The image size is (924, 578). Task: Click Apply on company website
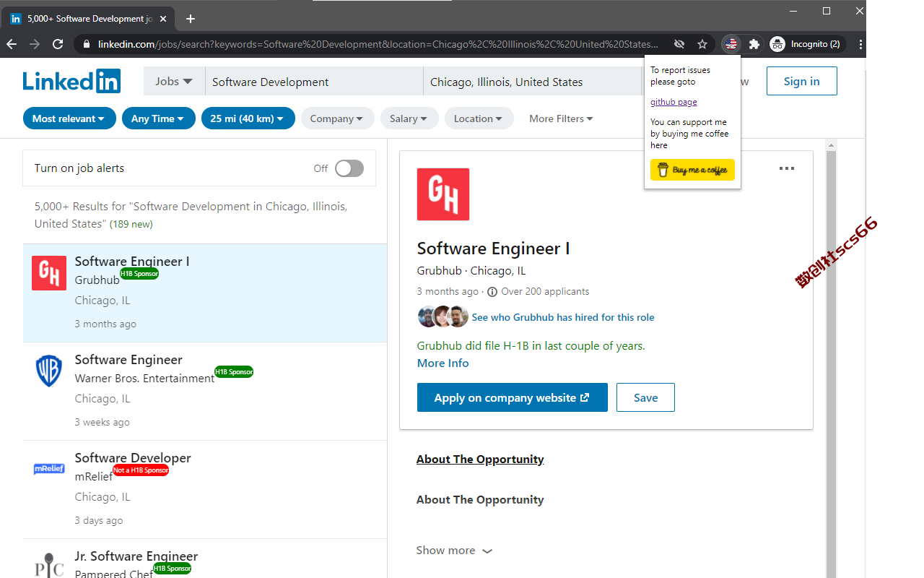[512, 397]
